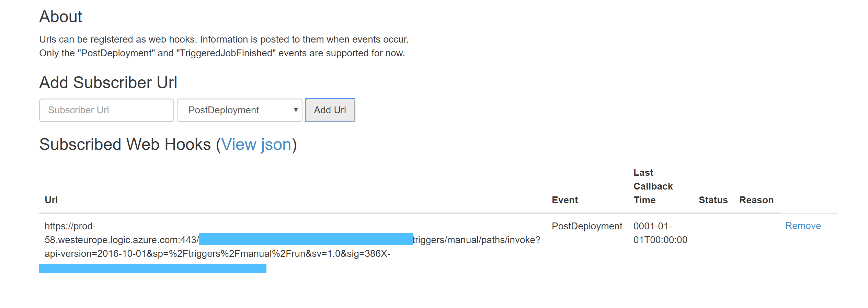Click the Last Callback Time column header
The height and width of the screenshot is (308, 868).
[x=653, y=186]
